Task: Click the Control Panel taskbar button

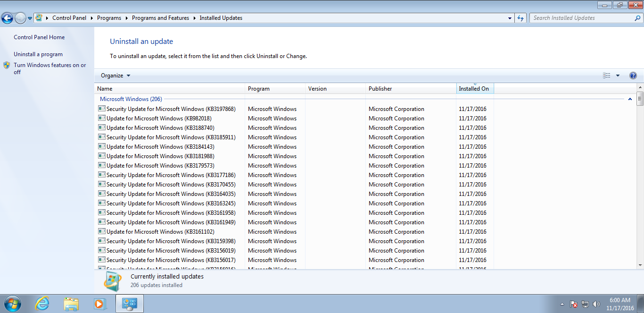Action: [x=129, y=304]
